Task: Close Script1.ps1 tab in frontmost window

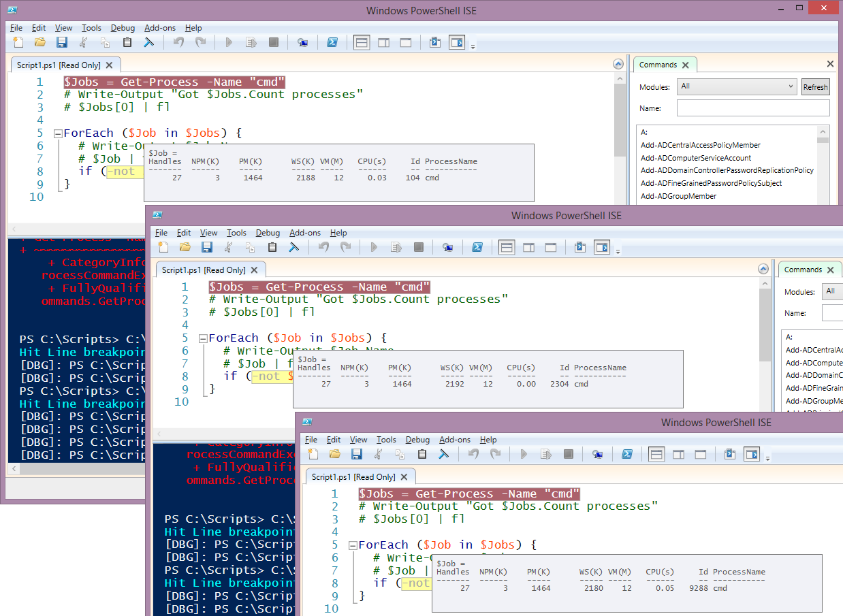Action: coord(404,477)
